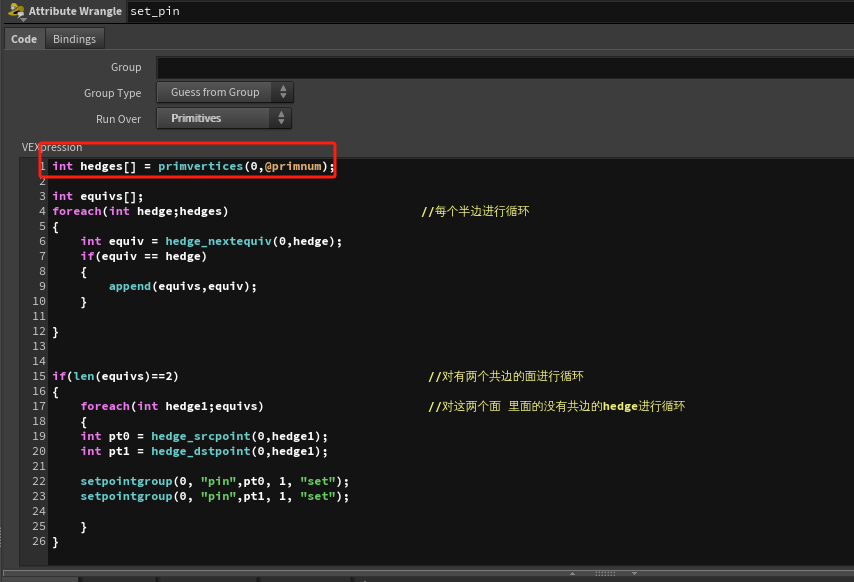
Task: Place cursor on primvertices in line 1
Action: (x=200, y=166)
